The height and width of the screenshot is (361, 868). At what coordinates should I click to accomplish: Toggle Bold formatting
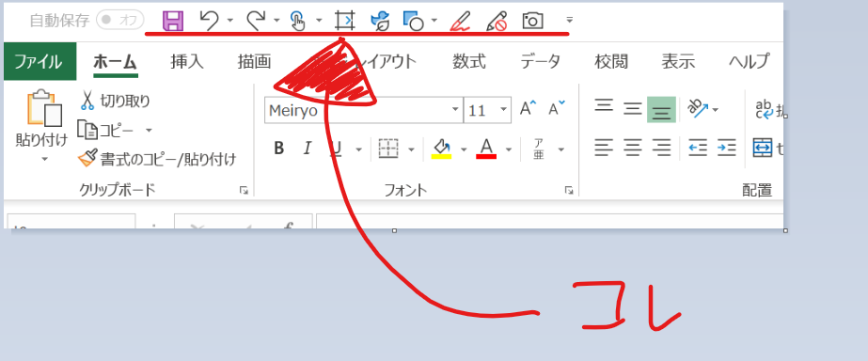tap(279, 149)
